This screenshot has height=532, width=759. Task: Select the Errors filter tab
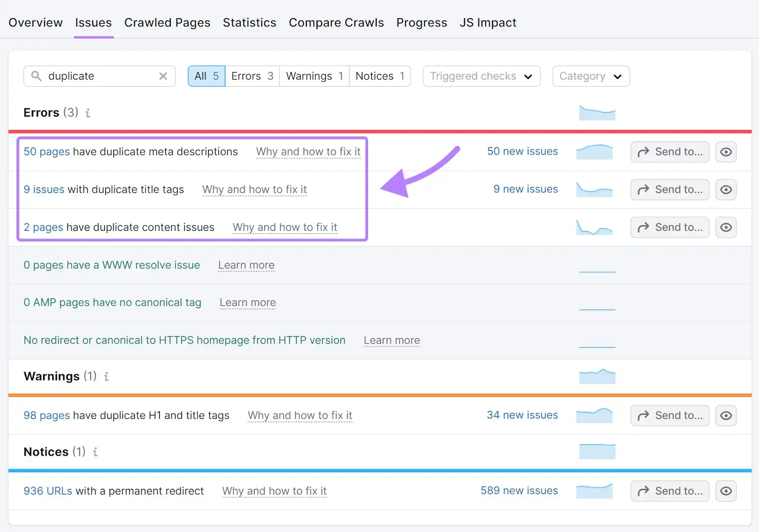pos(251,76)
